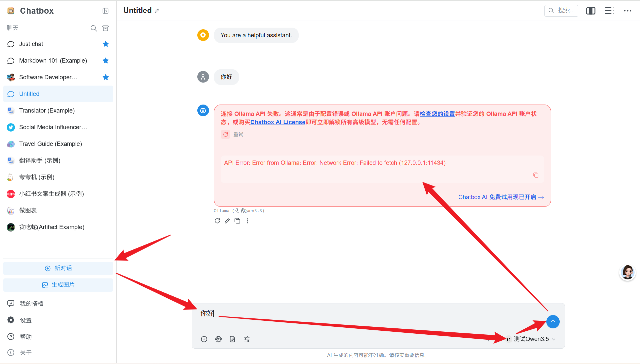Click the 搜索 search field in header
The width and height of the screenshot is (640, 364).
561,11
